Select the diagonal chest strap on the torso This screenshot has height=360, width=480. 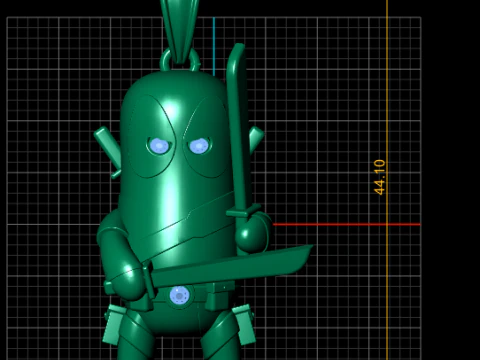(x=187, y=227)
